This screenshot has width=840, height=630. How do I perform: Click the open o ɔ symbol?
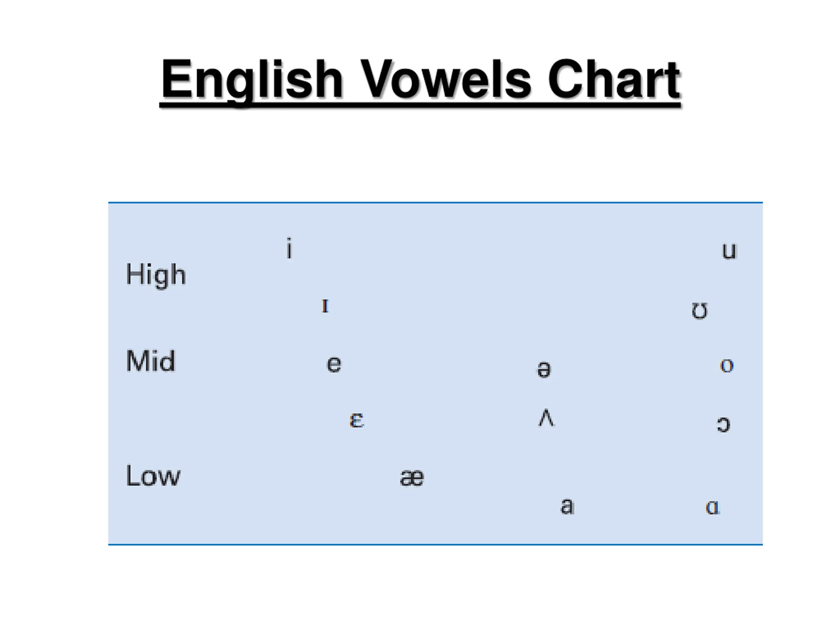pos(724,424)
